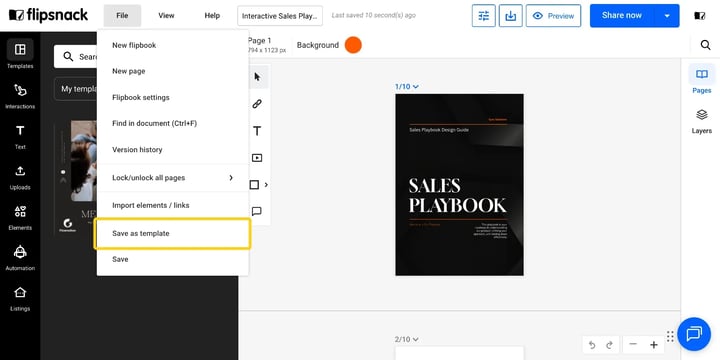Screen dimensions: 720x360
Task: Open the chat support bubble
Action: point(694,334)
